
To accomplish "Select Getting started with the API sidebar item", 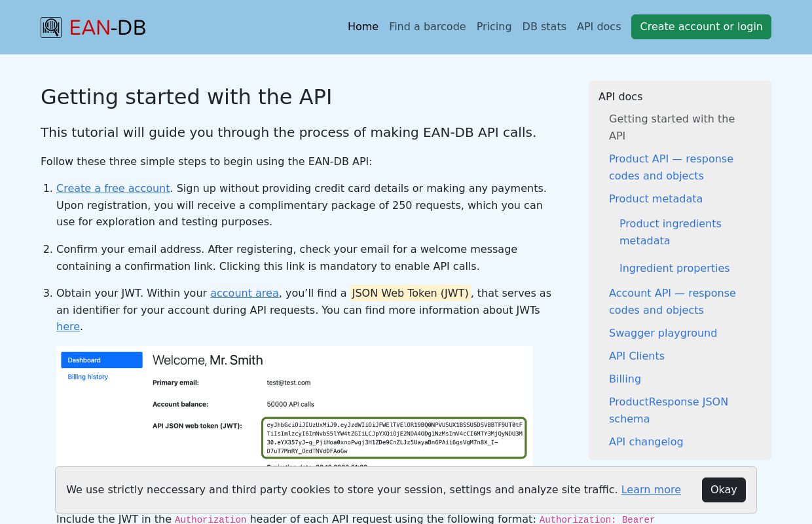I will 672,127.
